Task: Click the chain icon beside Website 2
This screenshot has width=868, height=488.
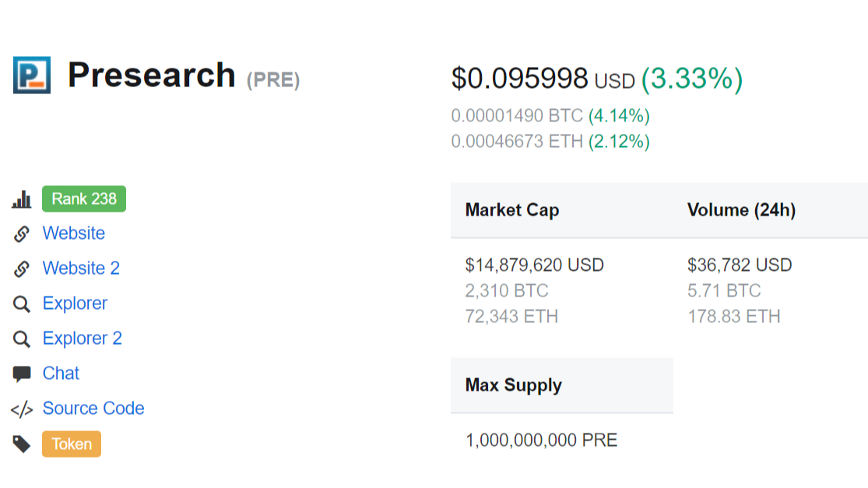Action: tap(22, 269)
